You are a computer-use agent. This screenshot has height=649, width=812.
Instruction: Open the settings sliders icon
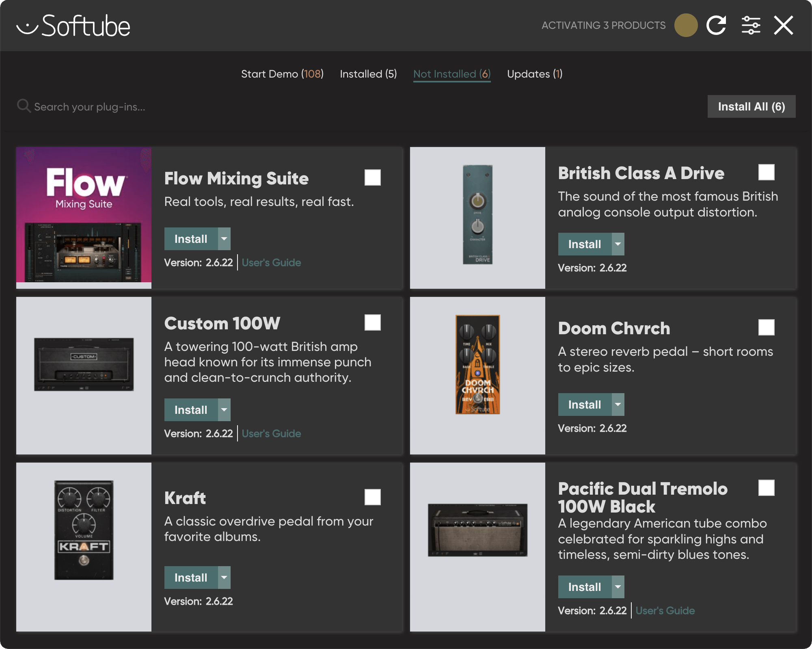pyautogui.click(x=751, y=25)
